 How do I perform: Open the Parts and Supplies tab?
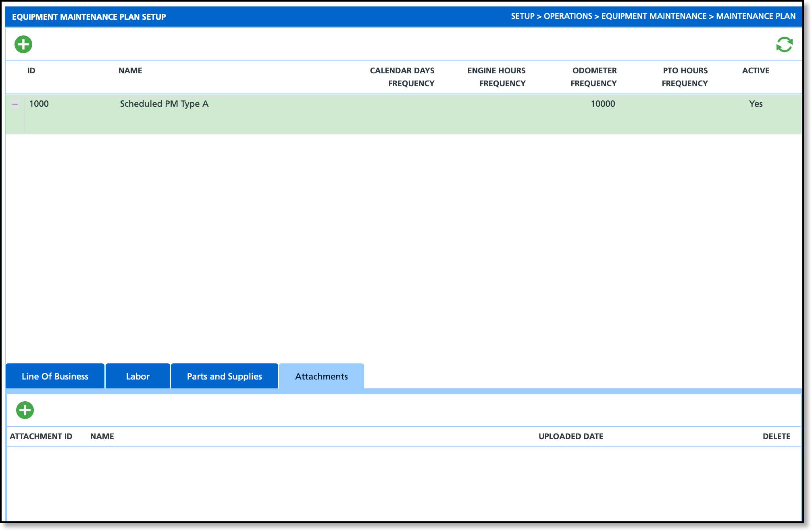(224, 376)
